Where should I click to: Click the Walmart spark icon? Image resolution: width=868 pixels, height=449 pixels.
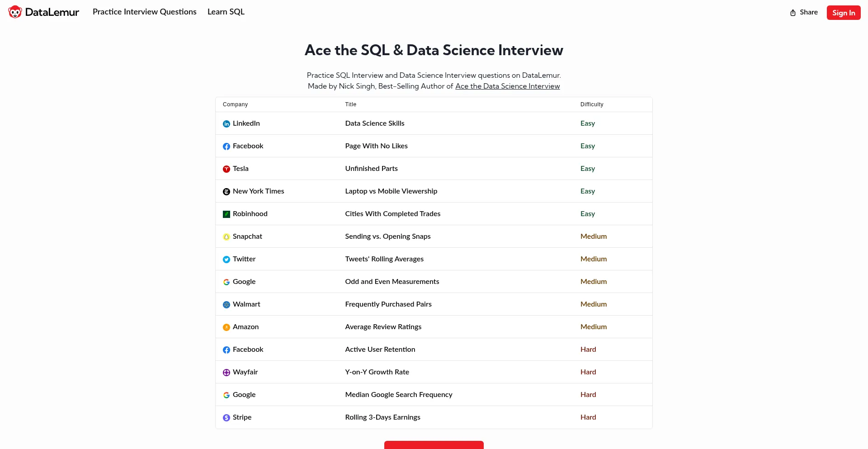click(226, 305)
